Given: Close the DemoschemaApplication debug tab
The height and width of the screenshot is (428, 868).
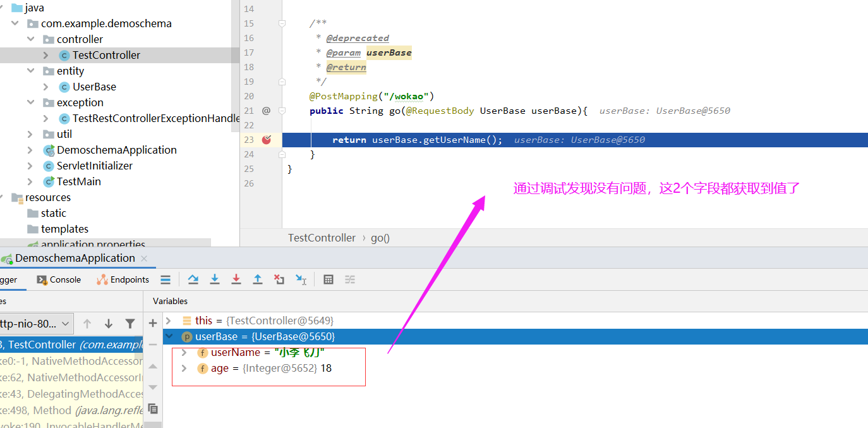Looking at the screenshot, I should (143, 258).
